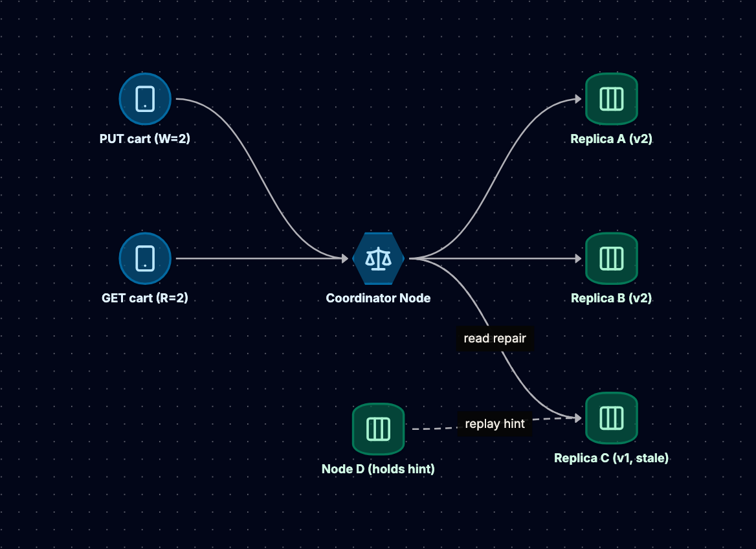The width and height of the screenshot is (756, 549).
Task: Click the 'Replica C (v1, stale)' label
Action: (612, 458)
